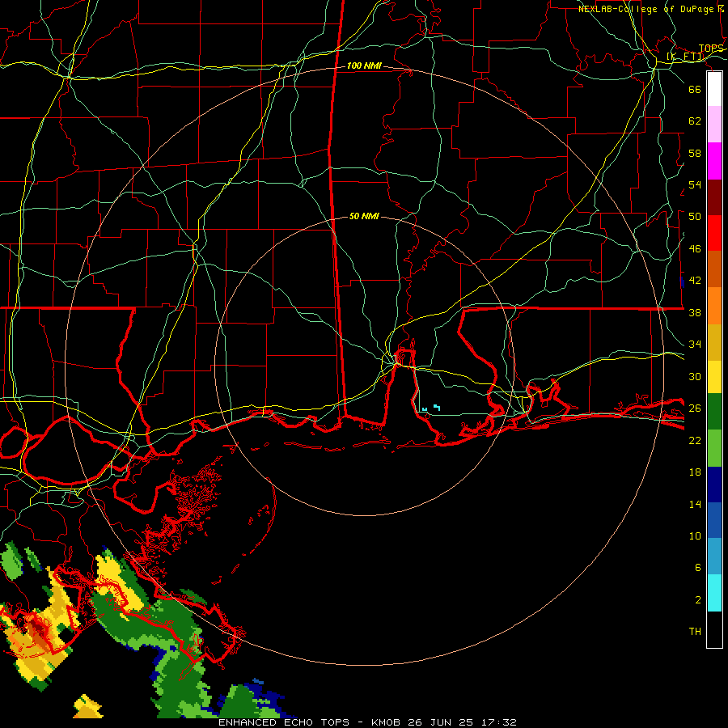Click the gold legend color segment
Screen dimensions: 728x728
714,342
